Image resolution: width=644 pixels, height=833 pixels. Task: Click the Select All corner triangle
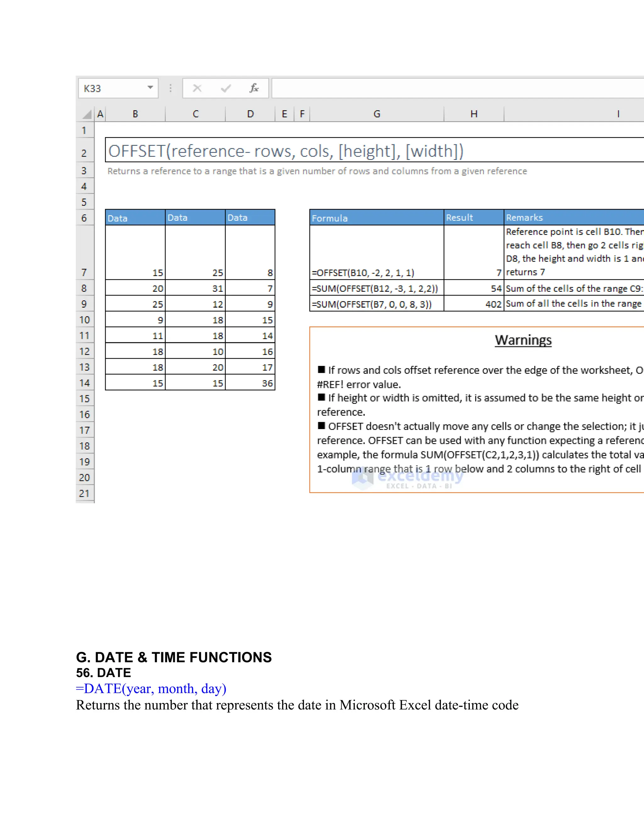pos(87,114)
